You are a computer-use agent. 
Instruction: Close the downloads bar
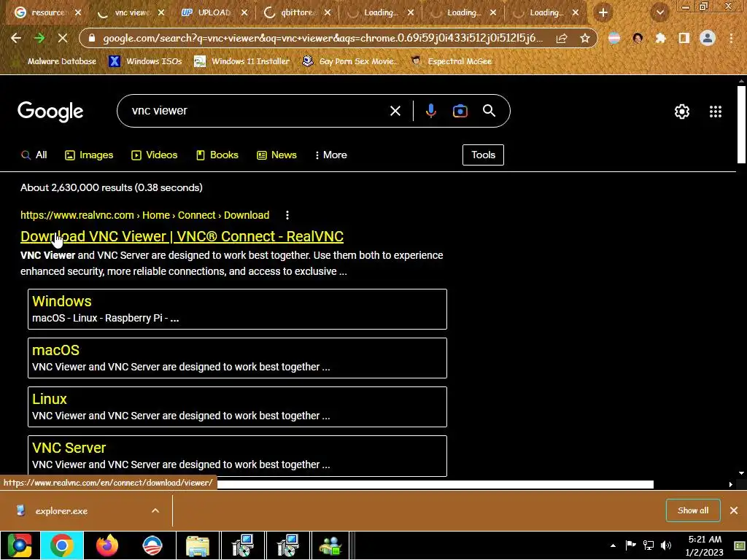tap(734, 510)
